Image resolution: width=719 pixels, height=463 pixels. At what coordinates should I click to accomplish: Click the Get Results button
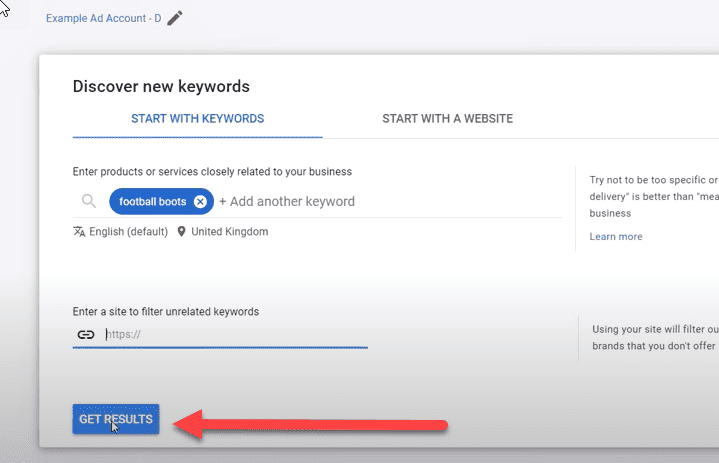pos(116,419)
